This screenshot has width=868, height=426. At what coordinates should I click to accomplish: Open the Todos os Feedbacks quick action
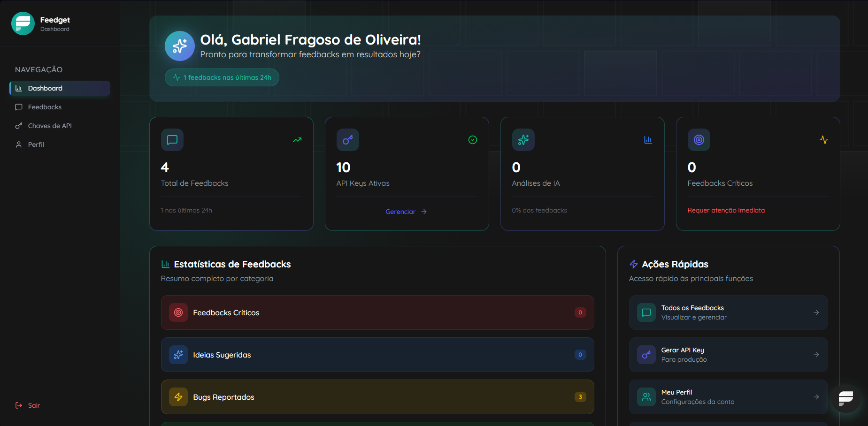[x=729, y=312]
